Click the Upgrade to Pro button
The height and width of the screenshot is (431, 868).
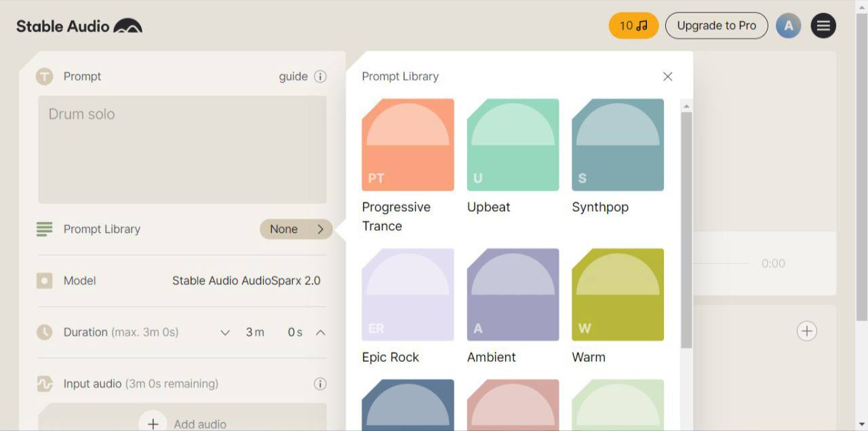(716, 26)
